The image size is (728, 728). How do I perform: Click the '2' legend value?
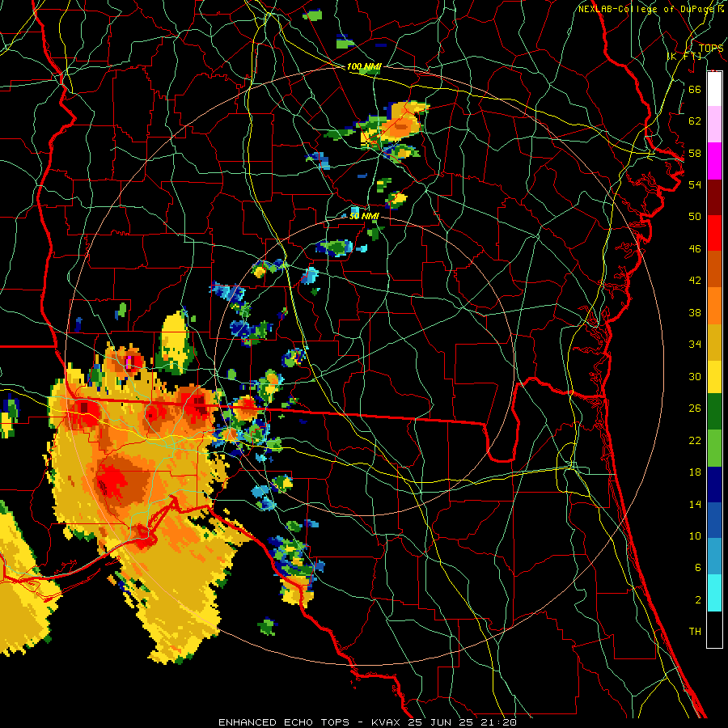pos(697,600)
